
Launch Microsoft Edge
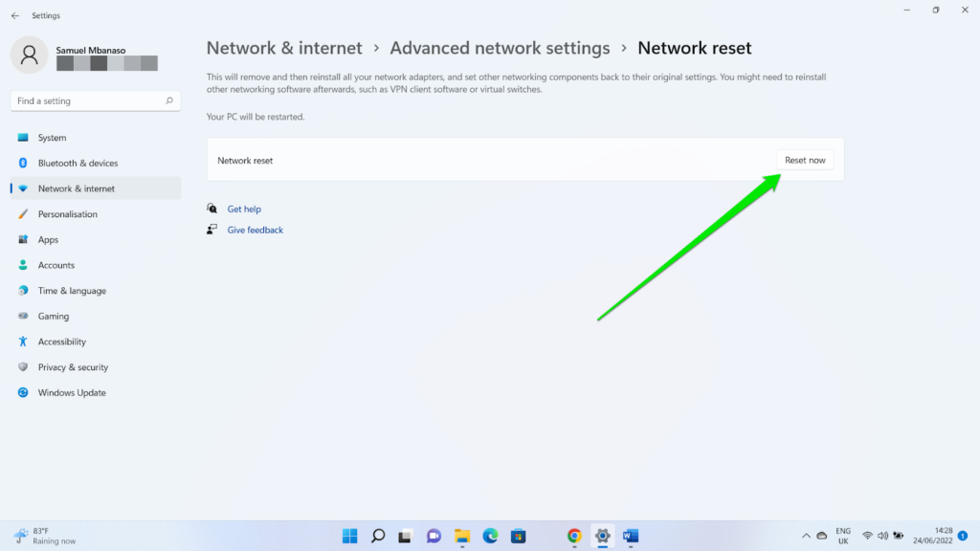click(490, 536)
